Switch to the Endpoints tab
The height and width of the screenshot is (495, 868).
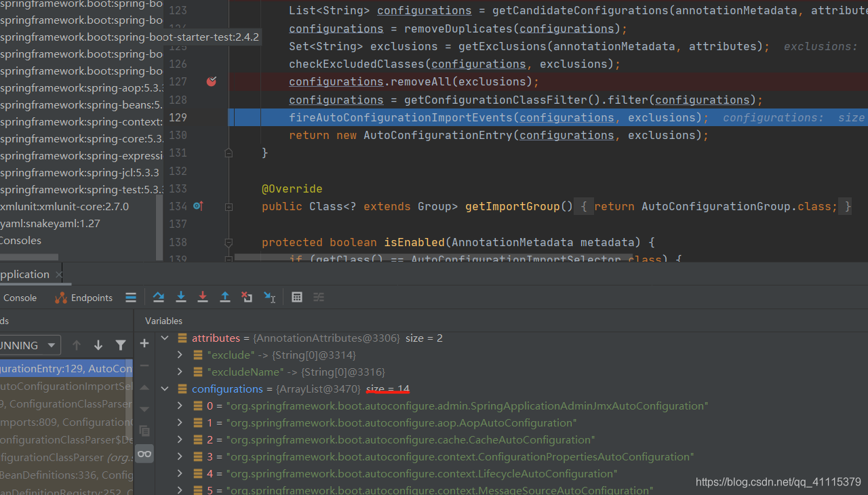[84, 298]
